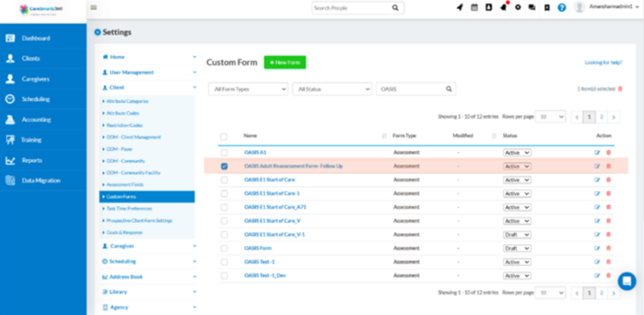Change status dropdown for OASIS Form

pos(517,248)
